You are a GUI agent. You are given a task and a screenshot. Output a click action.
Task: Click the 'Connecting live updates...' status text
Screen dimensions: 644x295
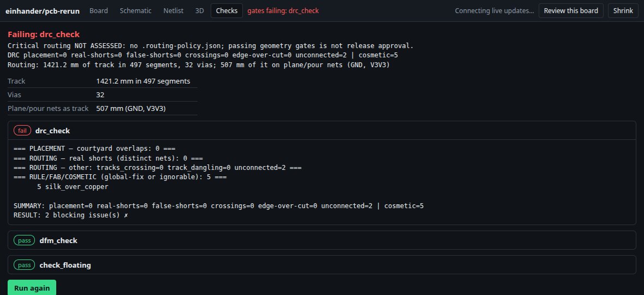click(x=494, y=11)
